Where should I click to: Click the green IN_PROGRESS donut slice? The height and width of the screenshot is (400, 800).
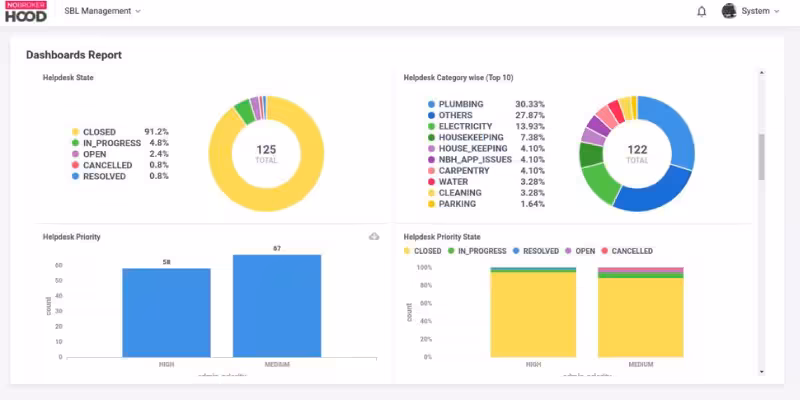point(244,112)
